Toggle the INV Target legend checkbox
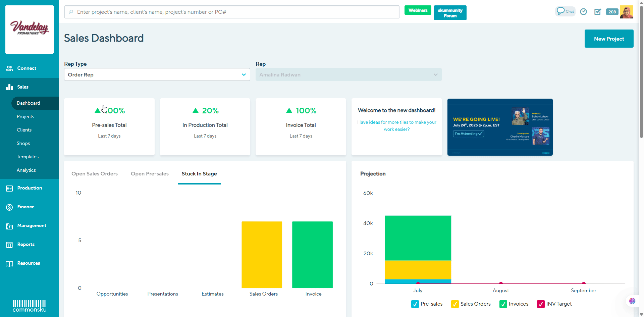This screenshot has width=644, height=317. (541, 304)
